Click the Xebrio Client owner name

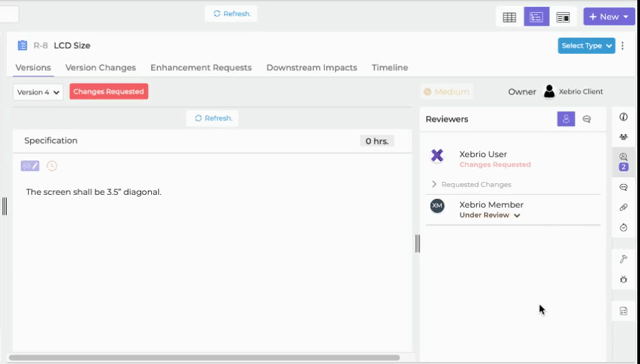580,92
